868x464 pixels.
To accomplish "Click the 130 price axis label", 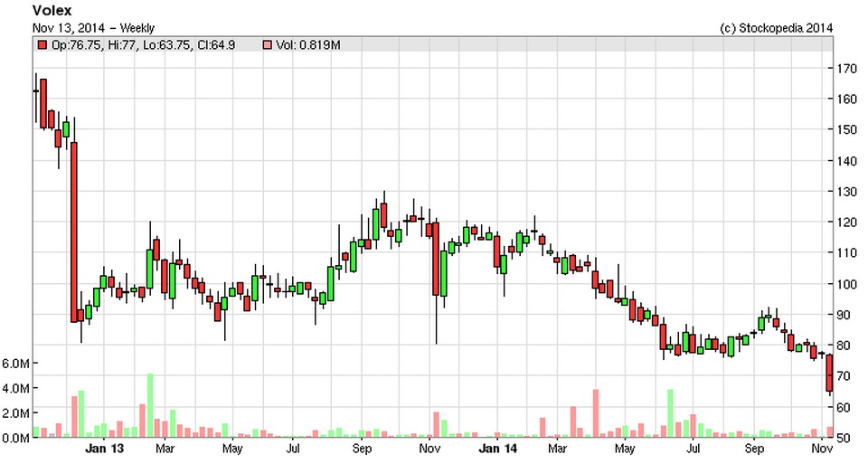I will point(847,192).
